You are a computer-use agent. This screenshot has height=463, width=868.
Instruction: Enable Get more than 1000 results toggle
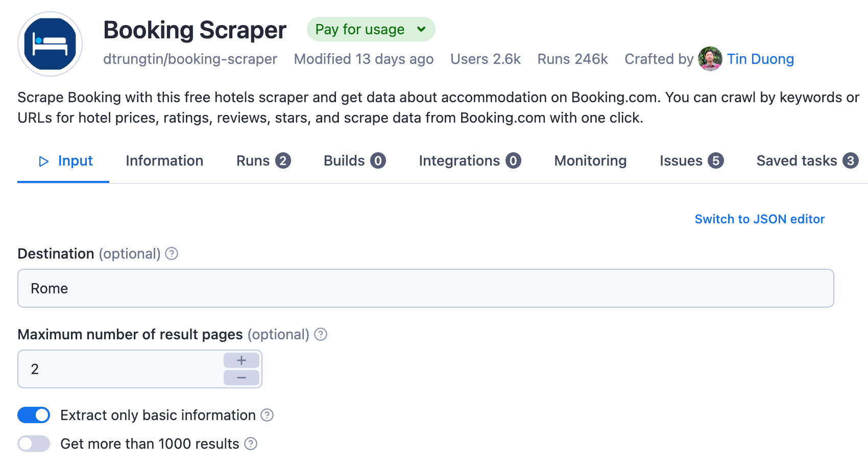coord(34,444)
